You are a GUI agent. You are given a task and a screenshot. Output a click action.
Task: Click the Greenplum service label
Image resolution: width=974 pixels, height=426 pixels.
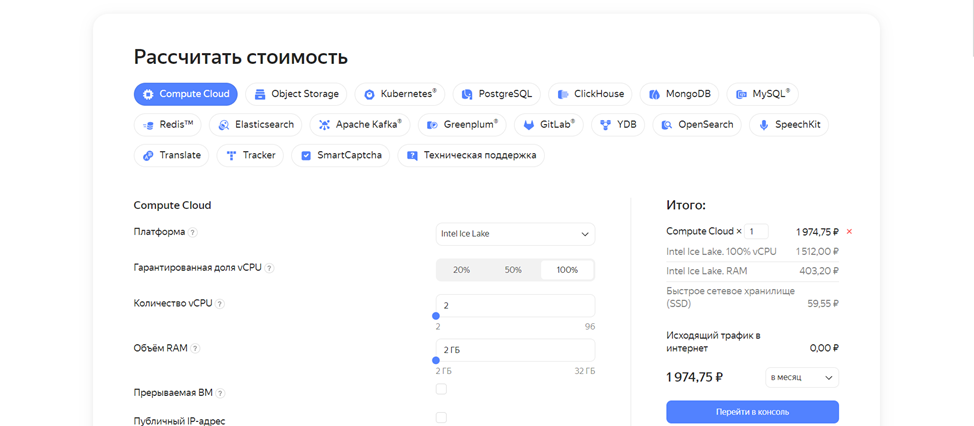(471, 124)
